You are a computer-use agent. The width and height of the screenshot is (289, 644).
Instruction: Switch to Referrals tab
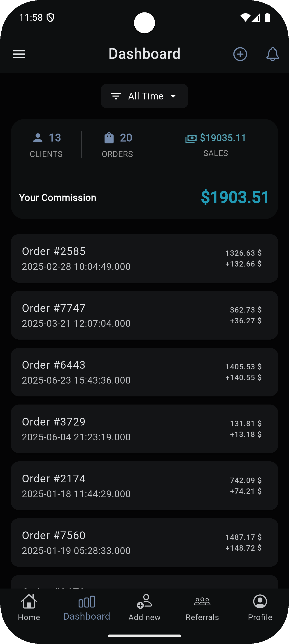point(202,607)
